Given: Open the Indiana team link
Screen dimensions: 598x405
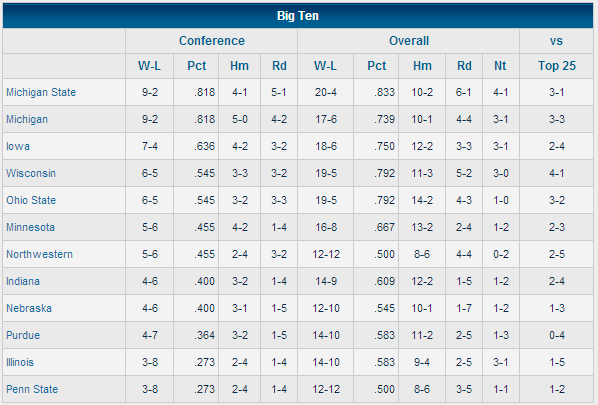Looking at the screenshot, I should click(23, 281).
